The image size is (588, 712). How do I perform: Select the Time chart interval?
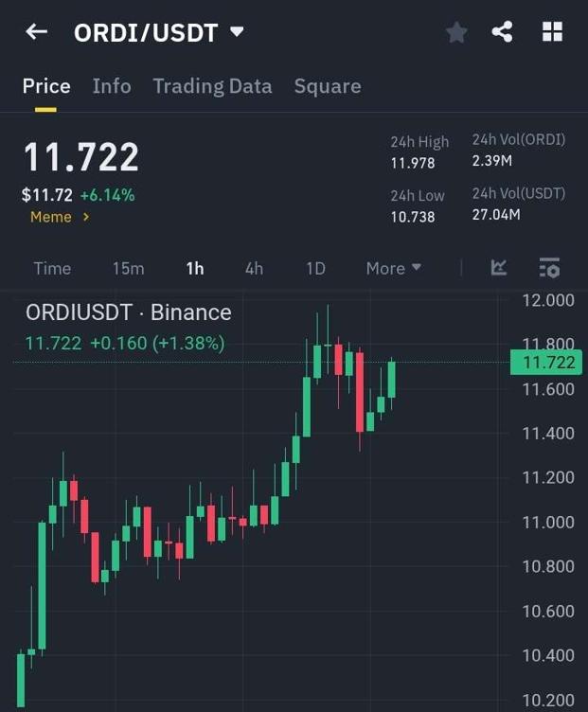click(x=52, y=268)
